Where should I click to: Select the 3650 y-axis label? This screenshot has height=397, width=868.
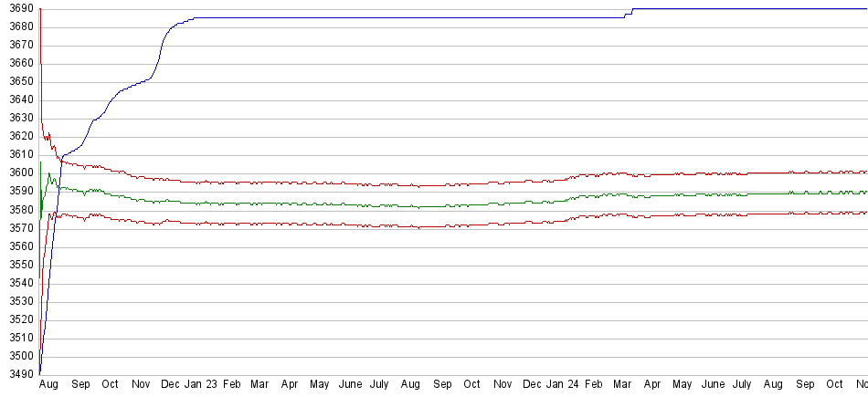18,81
